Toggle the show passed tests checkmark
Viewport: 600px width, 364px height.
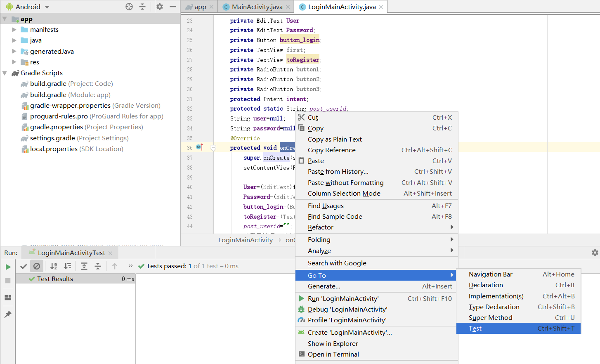click(x=23, y=266)
